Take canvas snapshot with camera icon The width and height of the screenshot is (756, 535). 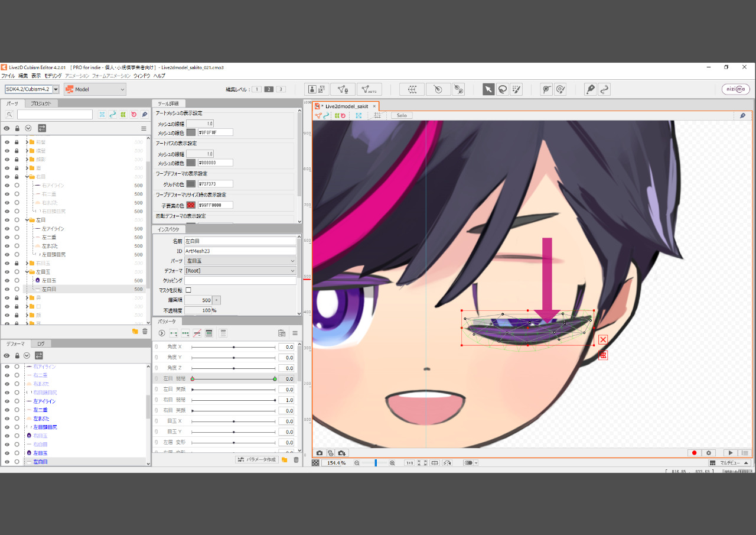tap(320, 453)
